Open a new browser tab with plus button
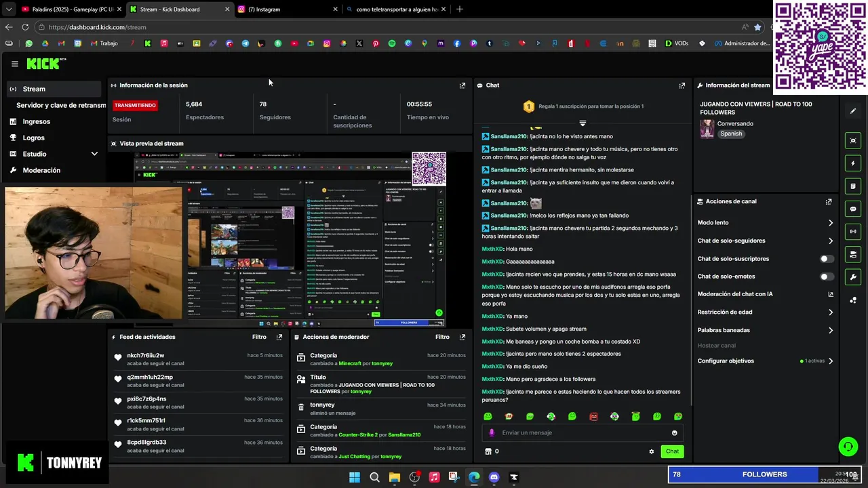This screenshot has height=488, width=868. click(x=460, y=9)
